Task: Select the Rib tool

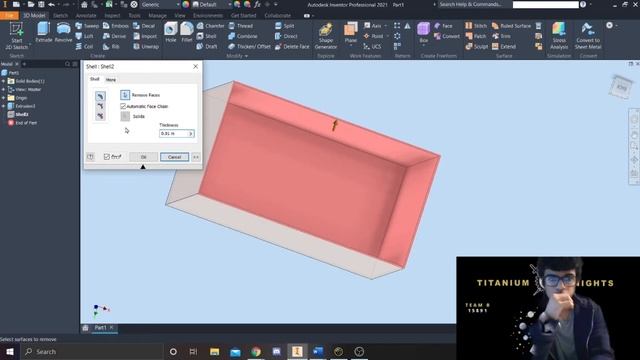Action: (111, 47)
